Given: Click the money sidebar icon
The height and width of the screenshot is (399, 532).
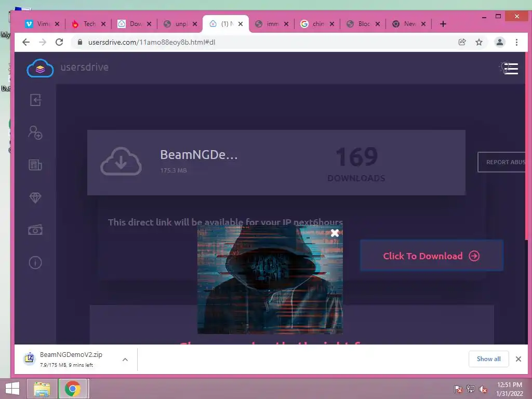Looking at the screenshot, I should point(35,230).
